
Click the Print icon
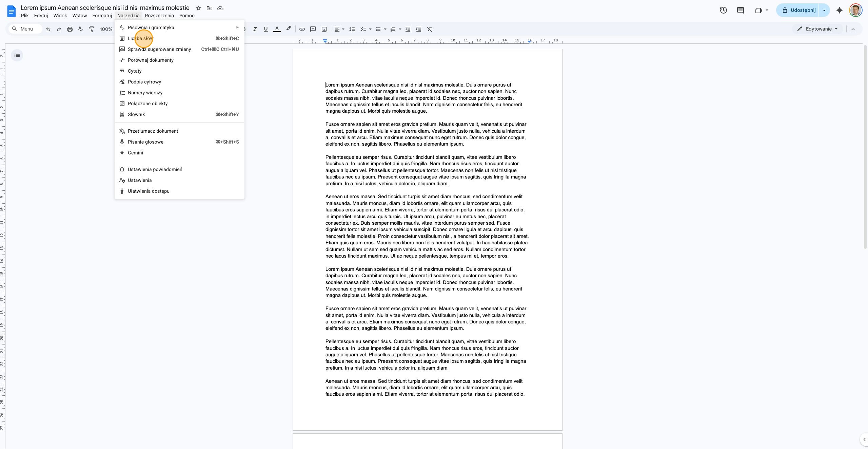tap(70, 29)
